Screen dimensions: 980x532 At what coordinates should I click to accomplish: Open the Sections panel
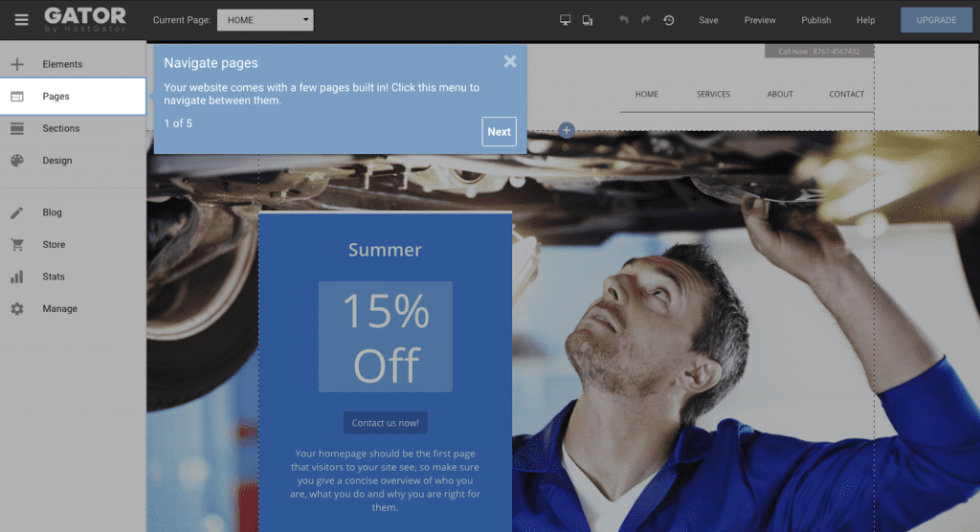[61, 128]
